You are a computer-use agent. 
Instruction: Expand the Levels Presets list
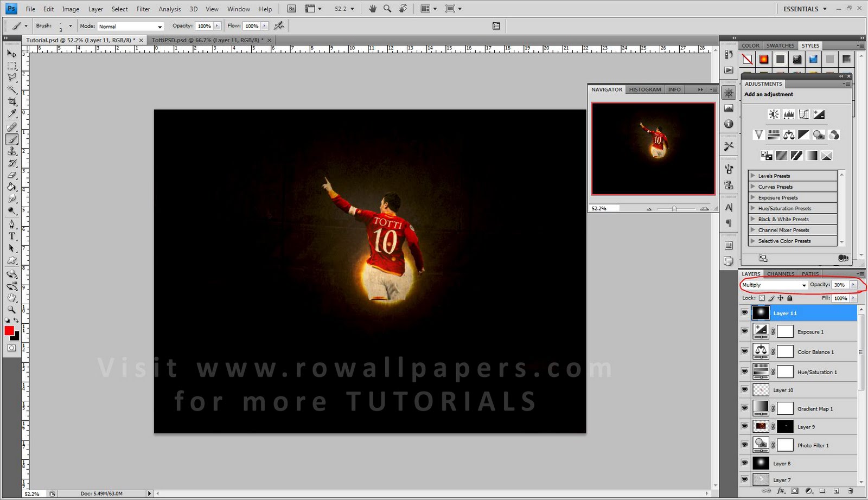[x=752, y=176]
